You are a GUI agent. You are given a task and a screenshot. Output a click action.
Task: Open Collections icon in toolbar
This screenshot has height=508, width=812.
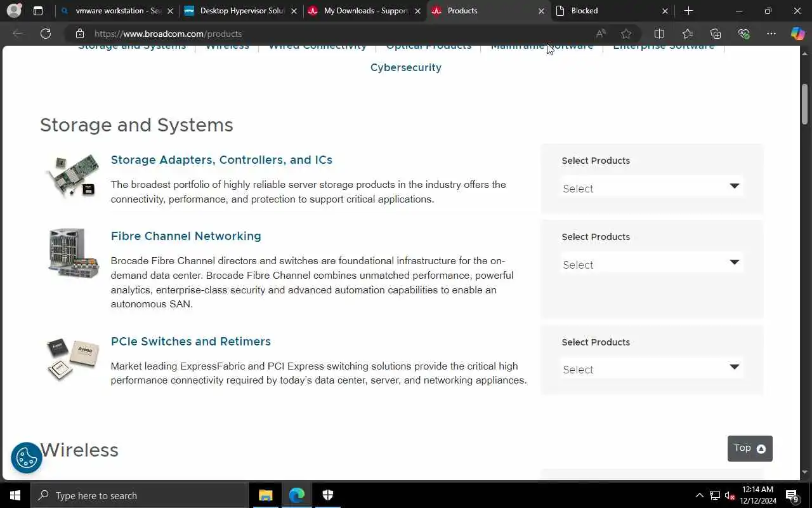click(716, 34)
